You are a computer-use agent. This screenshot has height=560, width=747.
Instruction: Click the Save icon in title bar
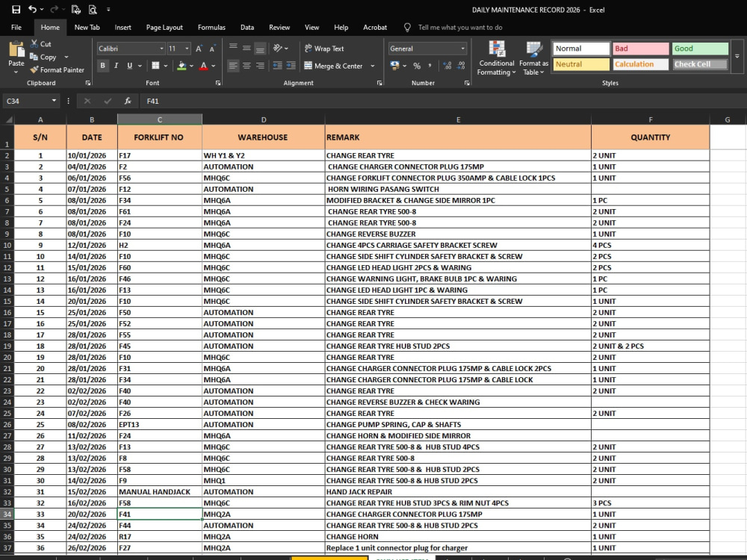[x=16, y=10]
